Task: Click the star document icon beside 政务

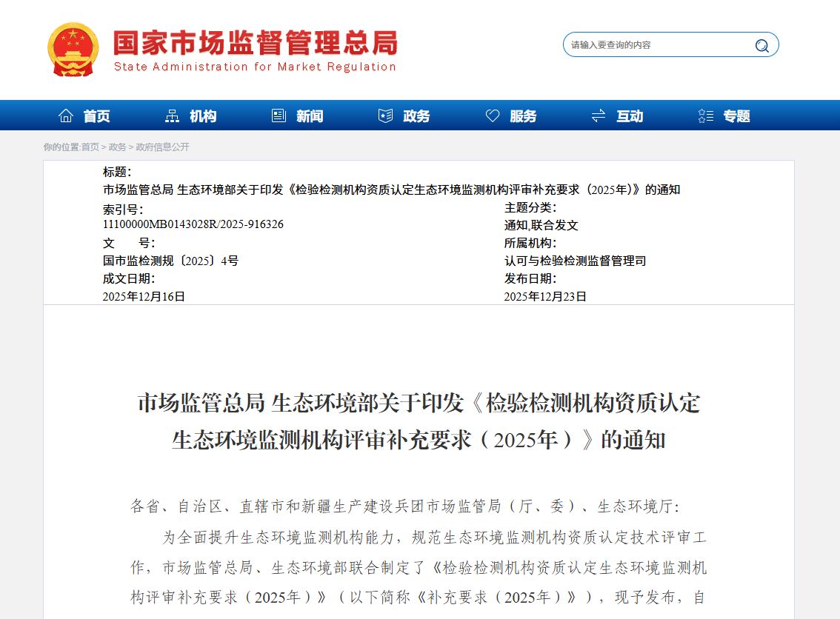Action: click(385, 116)
